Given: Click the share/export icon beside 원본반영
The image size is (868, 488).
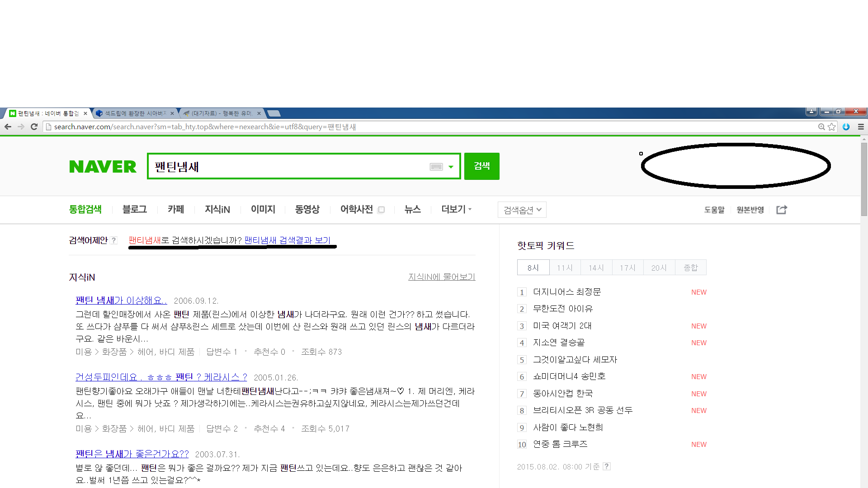Looking at the screenshot, I should (x=782, y=210).
